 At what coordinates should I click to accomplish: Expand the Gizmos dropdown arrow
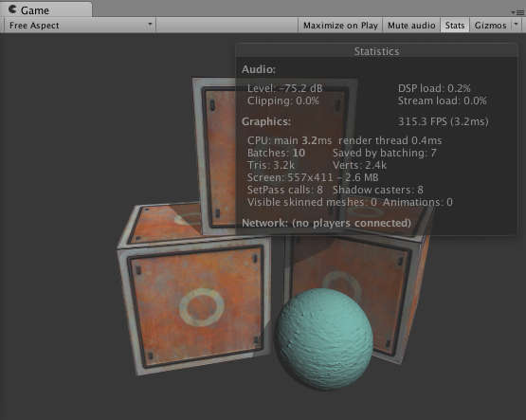coord(516,25)
